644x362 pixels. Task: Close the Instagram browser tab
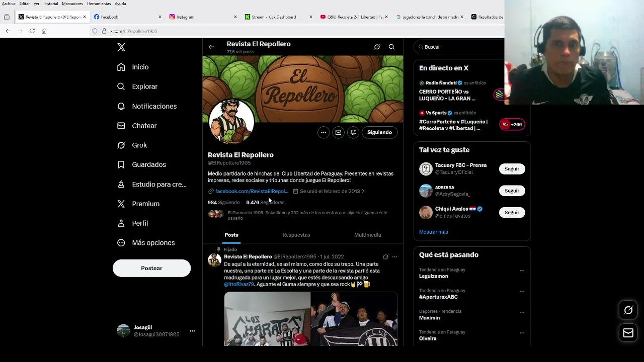235,17
